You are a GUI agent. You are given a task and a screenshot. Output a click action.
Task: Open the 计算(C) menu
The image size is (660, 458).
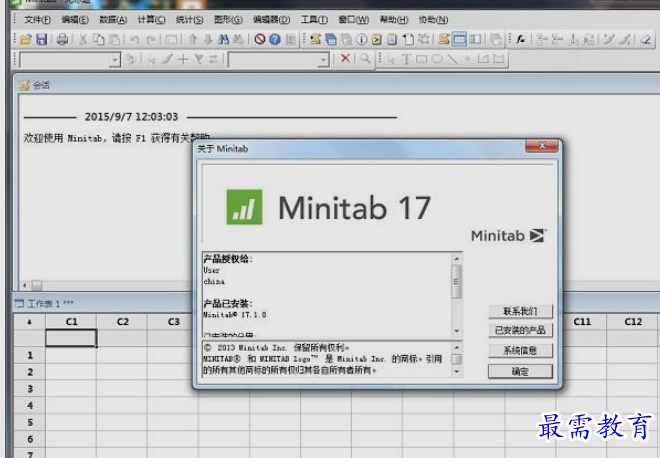[x=151, y=20]
